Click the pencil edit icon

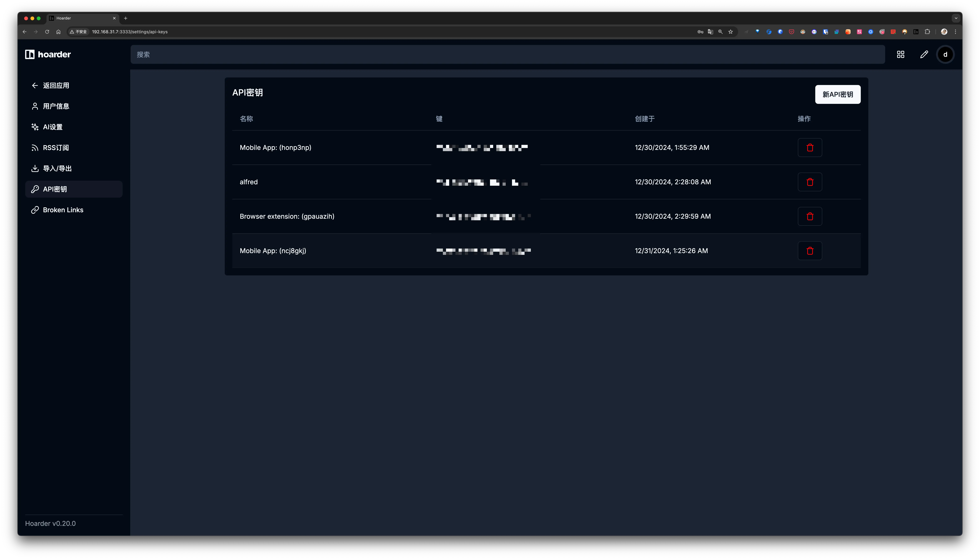click(924, 55)
